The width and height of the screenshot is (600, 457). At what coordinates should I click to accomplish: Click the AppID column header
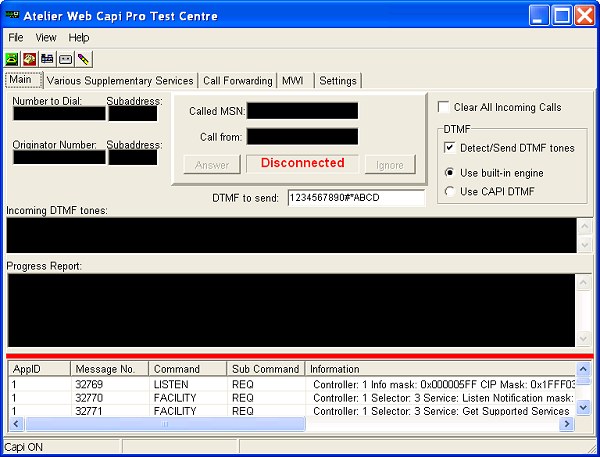point(39,369)
